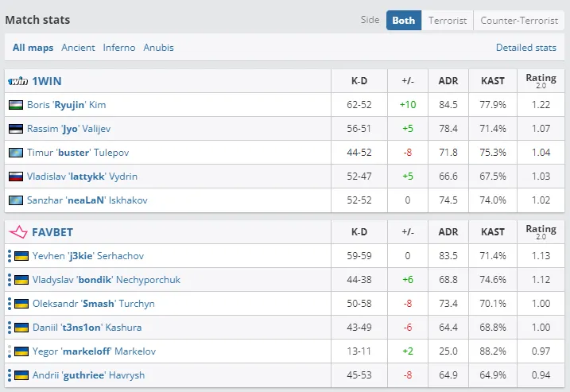The image size is (570, 392).
Task: Click the flag next to Boris 'Ryujin' Kim
Action: pyautogui.click(x=16, y=105)
